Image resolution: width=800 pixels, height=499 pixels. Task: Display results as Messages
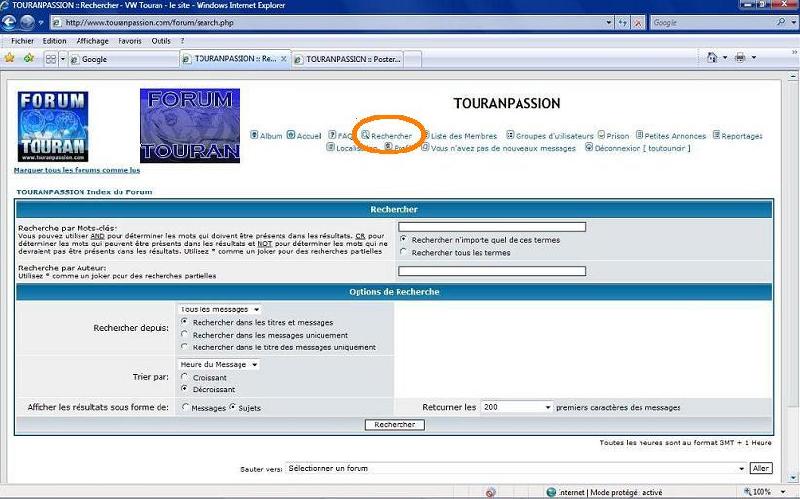pos(185,407)
